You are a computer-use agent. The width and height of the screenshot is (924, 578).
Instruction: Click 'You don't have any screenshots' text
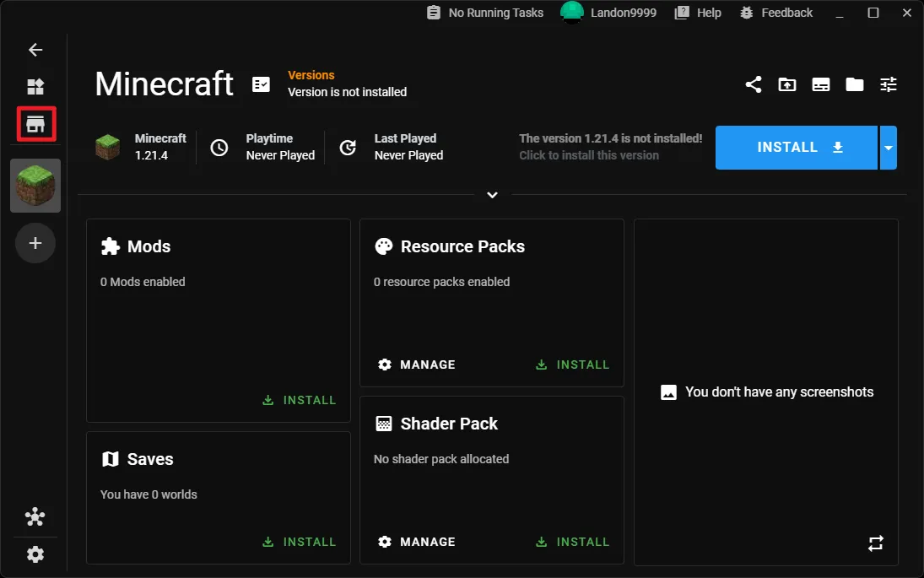click(779, 392)
